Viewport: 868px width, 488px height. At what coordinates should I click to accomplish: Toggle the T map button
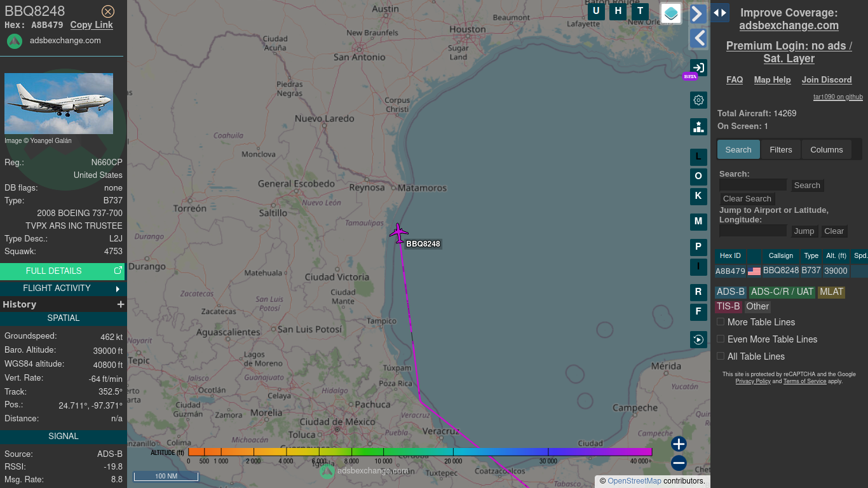tap(640, 11)
